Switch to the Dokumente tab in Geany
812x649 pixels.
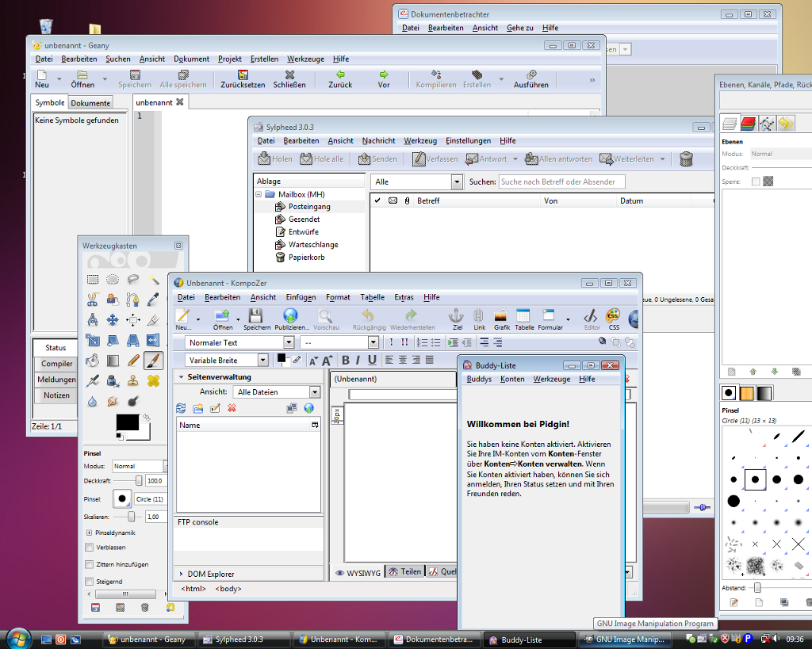point(90,103)
